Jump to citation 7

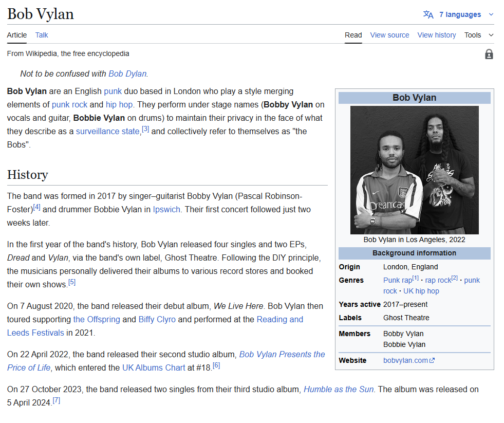(56, 400)
